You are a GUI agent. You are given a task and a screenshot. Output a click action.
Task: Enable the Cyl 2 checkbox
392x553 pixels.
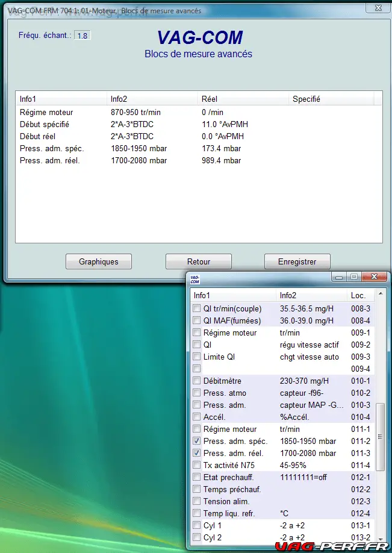pyautogui.click(x=197, y=537)
